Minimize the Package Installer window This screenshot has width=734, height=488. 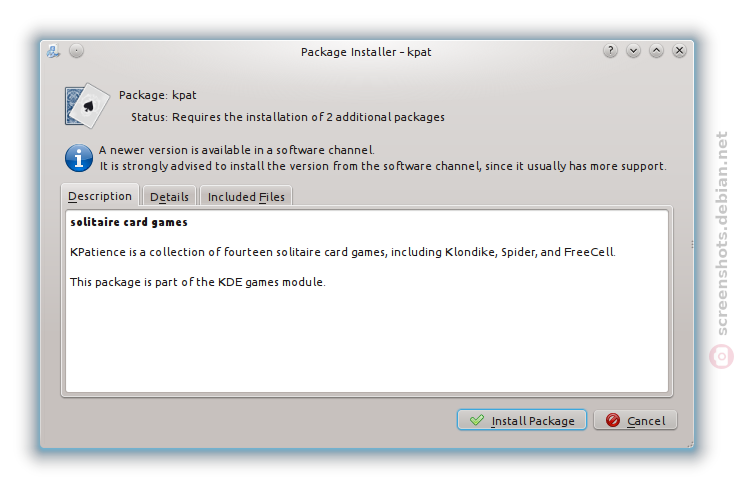[633, 51]
